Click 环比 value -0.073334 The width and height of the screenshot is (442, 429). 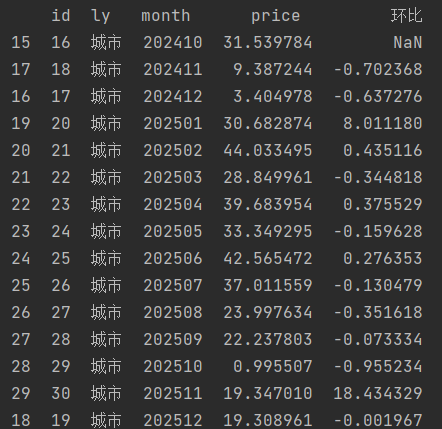click(x=378, y=340)
